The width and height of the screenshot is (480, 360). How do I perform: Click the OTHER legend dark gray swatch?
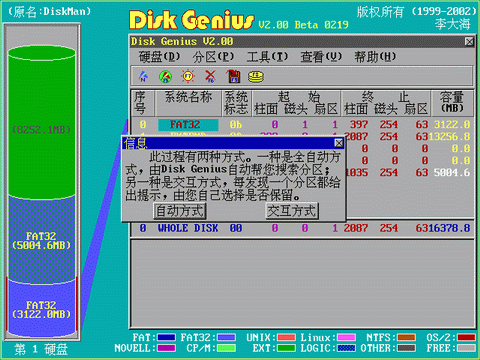(406, 348)
